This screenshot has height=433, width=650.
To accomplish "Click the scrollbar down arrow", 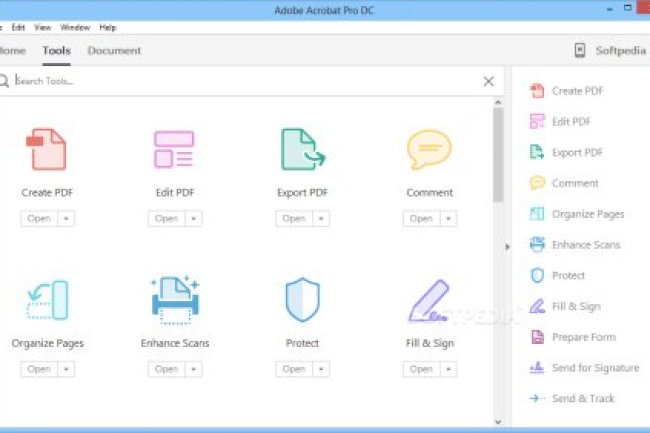I will click(498, 422).
